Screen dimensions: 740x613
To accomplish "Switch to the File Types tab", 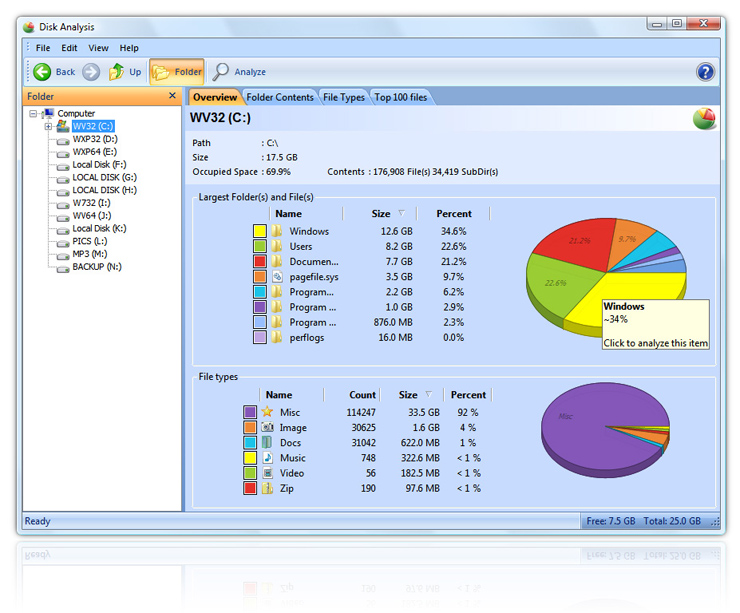I will click(343, 97).
